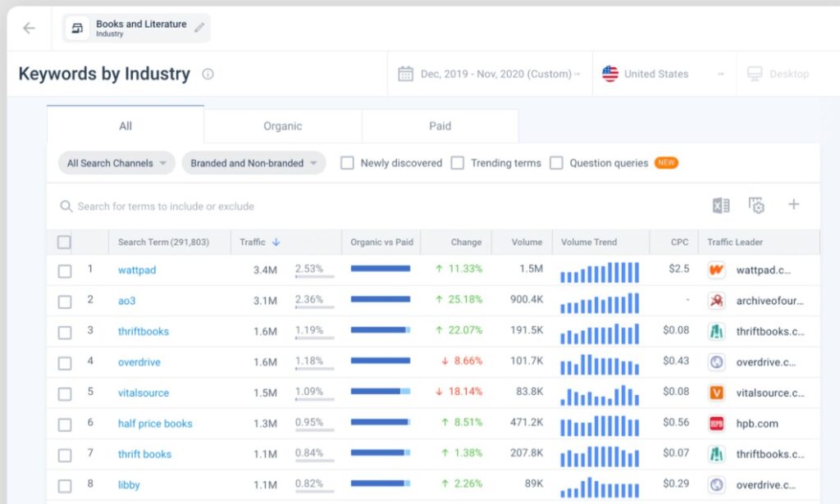Image resolution: width=840 pixels, height=504 pixels.
Task: Select the thriftbooks row checkbox
Action: pyautogui.click(x=65, y=333)
